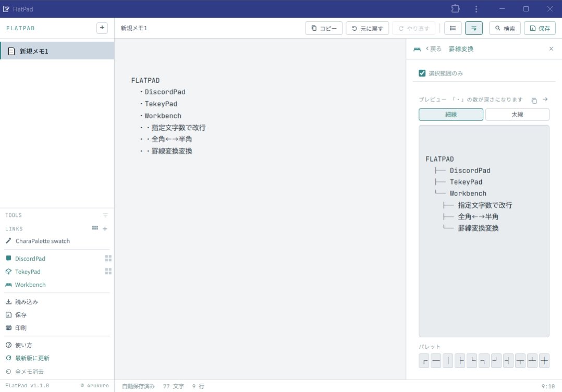Collapse the TOOLS section filter icon
This screenshot has width=562, height=392.
(105, 215)
